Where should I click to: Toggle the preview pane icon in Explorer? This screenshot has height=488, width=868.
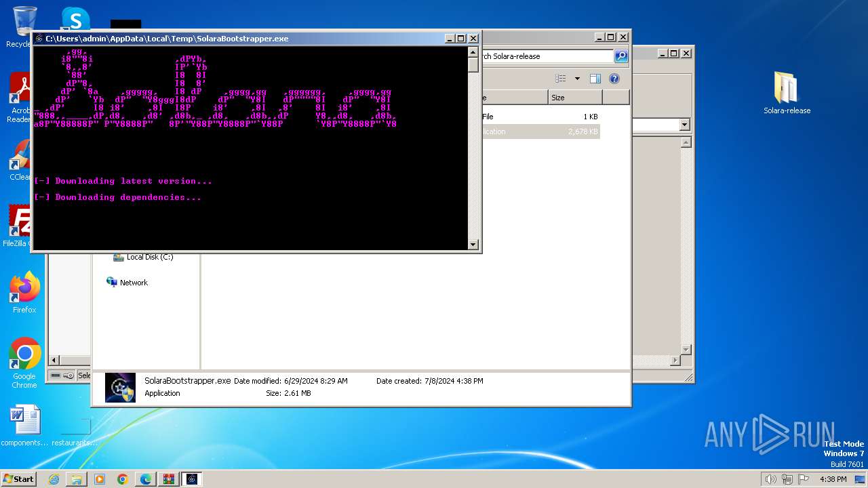pos(595,79)
